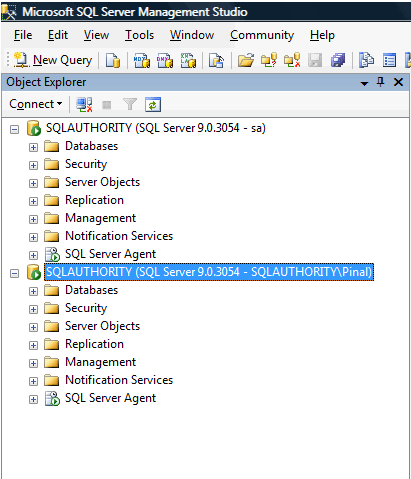This screenshot has width=411, height=479.
Task: Click the grayed Save floppy disk icon
Action: (315, 61)
